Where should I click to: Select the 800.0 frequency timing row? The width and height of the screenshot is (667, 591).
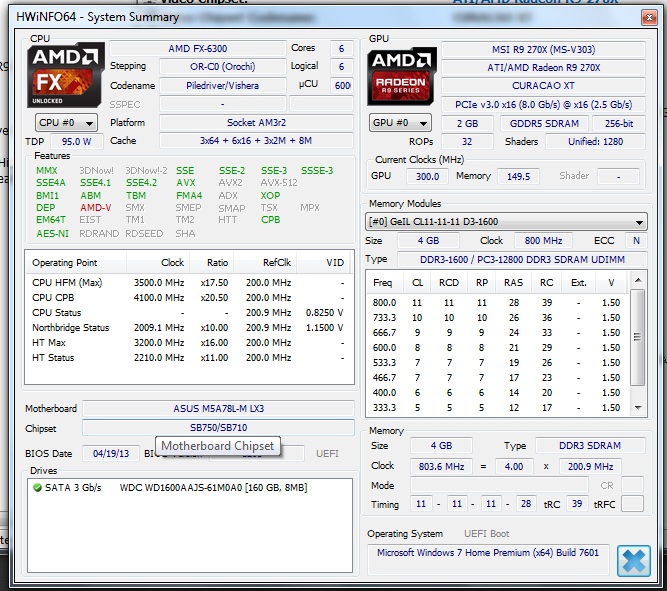point(498,303)
